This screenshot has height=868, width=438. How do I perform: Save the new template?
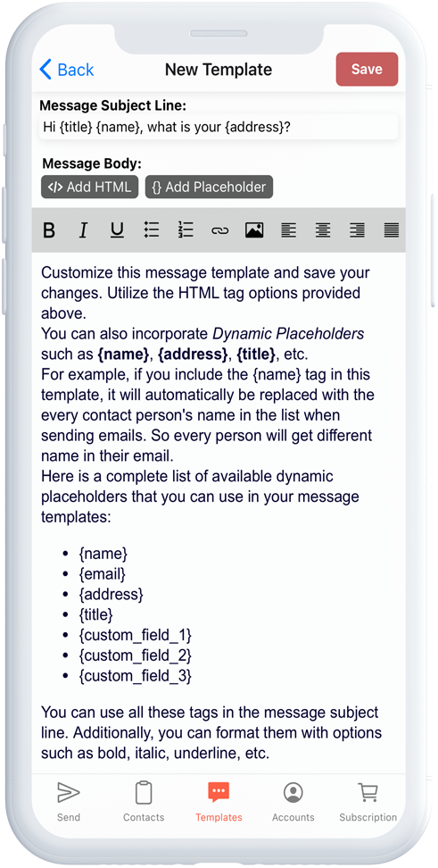367,69
